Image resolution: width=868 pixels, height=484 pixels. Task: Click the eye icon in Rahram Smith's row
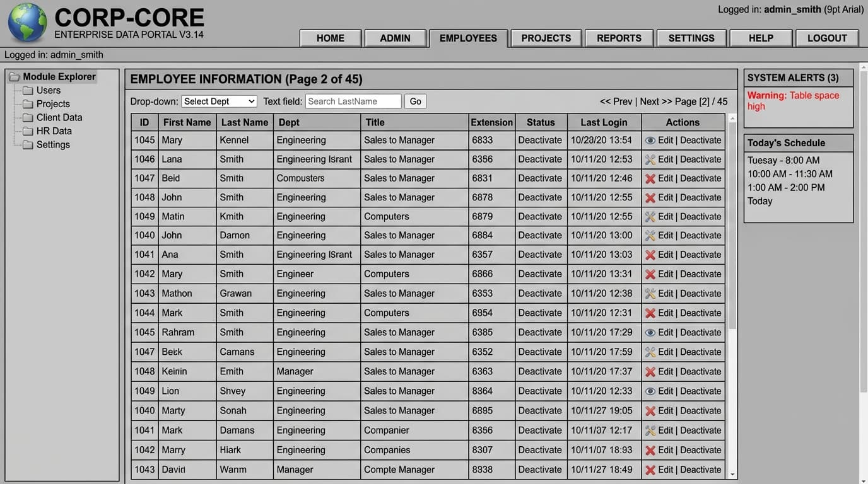tap(650, 332)
